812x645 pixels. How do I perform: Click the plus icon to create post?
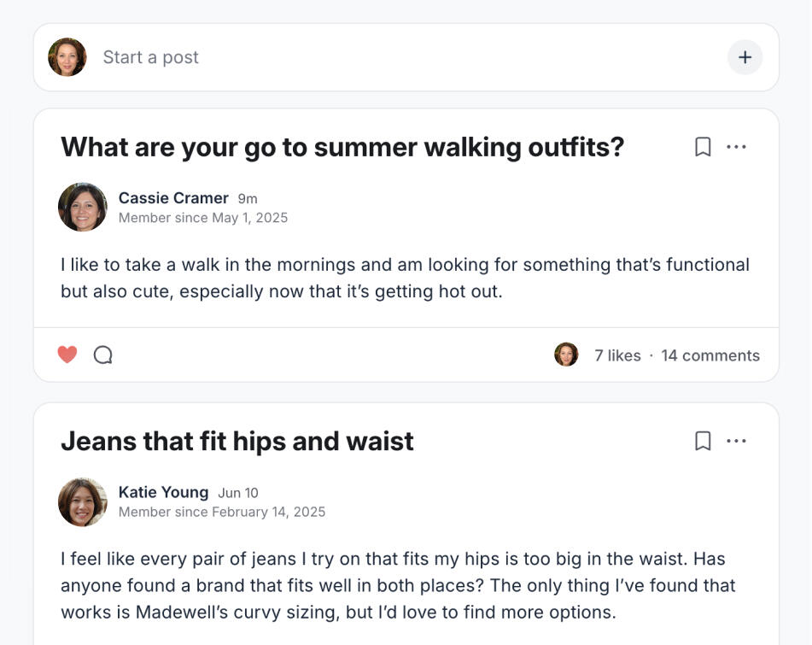click(745, 57)
